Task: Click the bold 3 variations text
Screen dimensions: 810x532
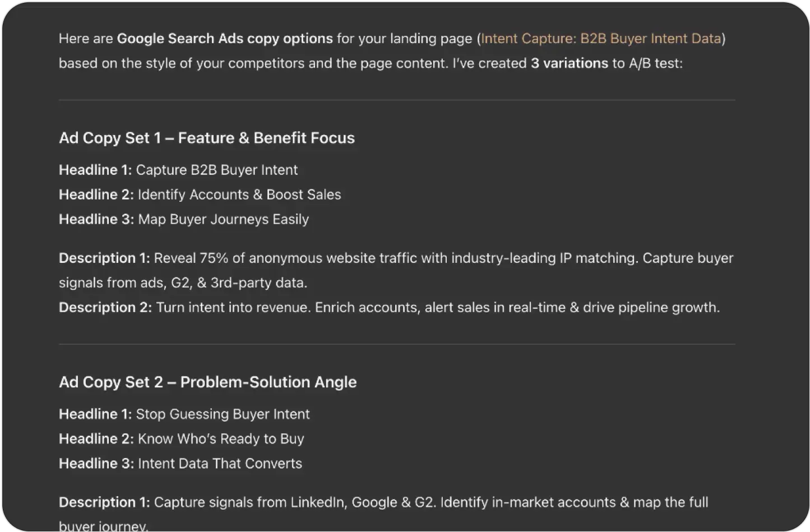Action: click(569, 63)
